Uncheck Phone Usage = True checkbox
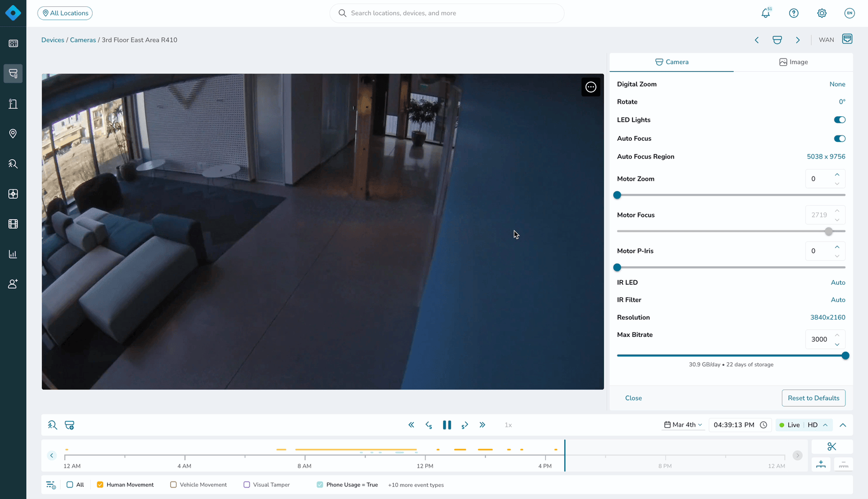Viewport: 868px width, 499px height. click(320, 485)
